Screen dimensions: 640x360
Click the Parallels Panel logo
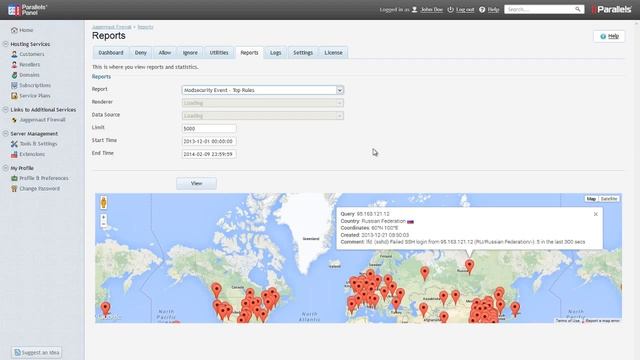(27, 10)
